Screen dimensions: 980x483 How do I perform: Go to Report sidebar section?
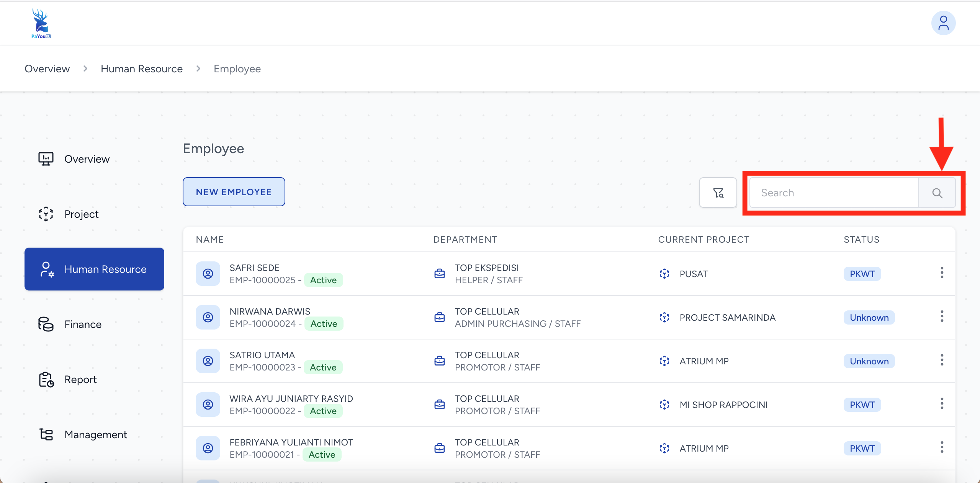click(x=80, y=379)
